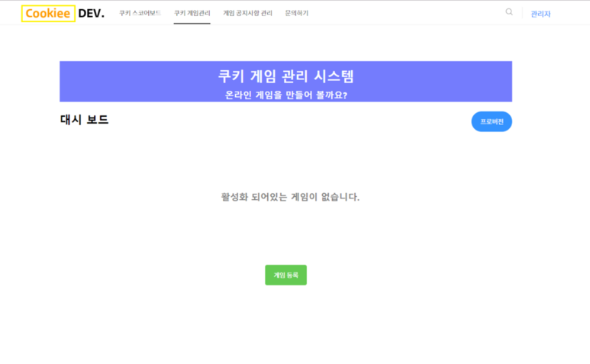Click the 온라인 게임을 만들어 볼까요? subtitle
The image size is (590, 364).
coord(286,95)
